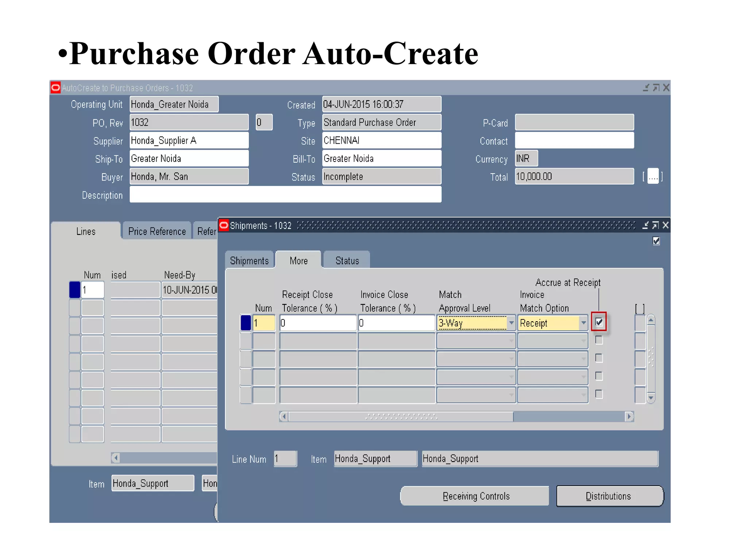Switch to the More tab
This screenshot has height=560, width=747.
299,260
